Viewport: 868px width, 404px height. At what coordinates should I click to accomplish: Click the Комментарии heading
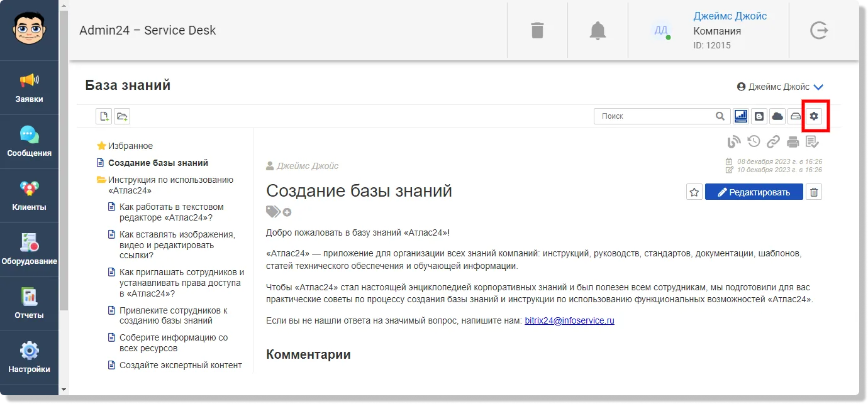coord(308,354)
